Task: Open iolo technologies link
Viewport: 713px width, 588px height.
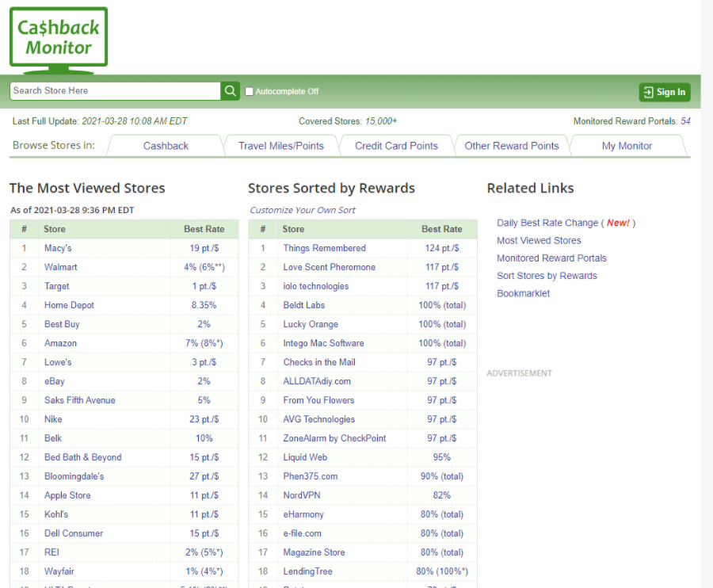Action: point(315,287)
